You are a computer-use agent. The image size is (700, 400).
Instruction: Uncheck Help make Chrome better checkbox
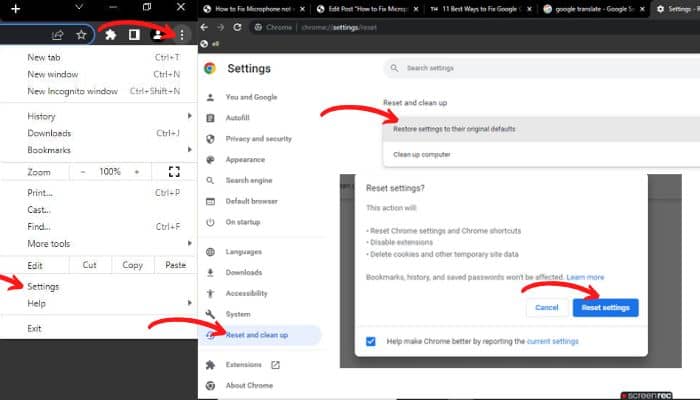pos(371,342)
